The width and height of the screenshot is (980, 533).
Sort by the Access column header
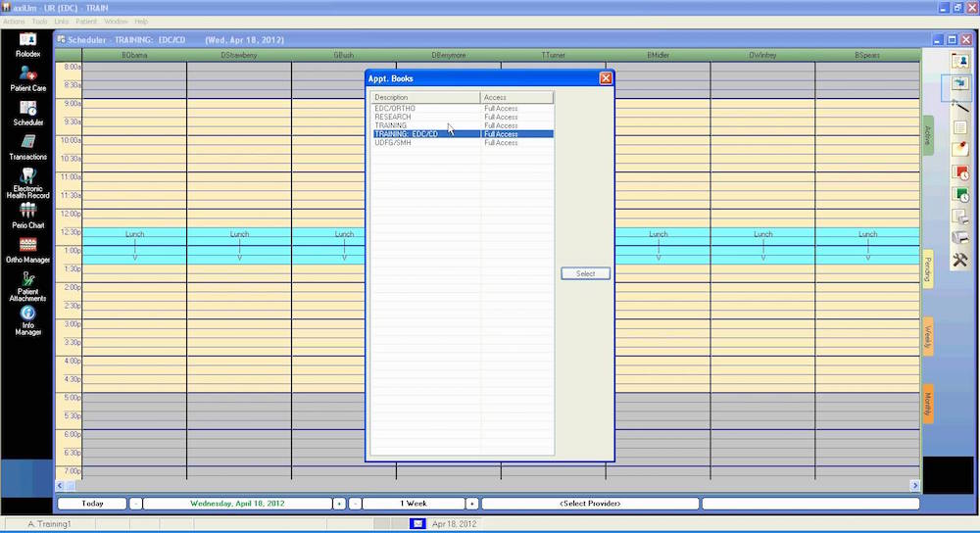(x=516, y=97)
